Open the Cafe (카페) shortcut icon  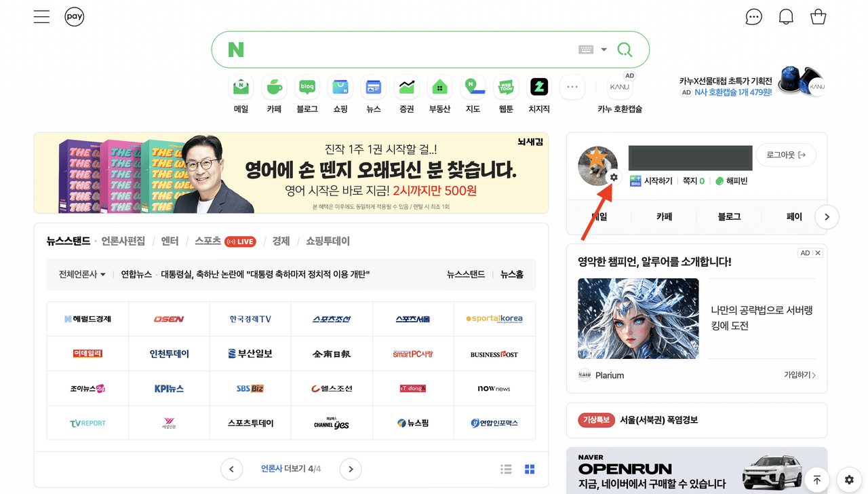[274, 88]
